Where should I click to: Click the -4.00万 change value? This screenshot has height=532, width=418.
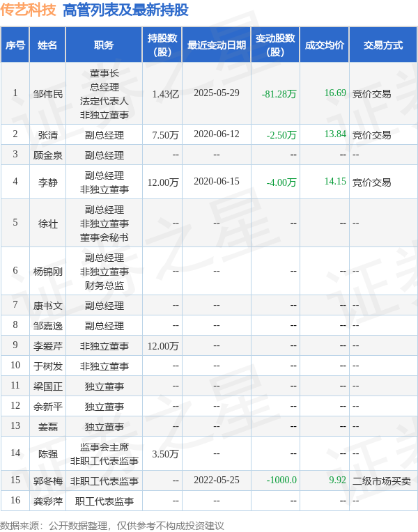(281, 182)
